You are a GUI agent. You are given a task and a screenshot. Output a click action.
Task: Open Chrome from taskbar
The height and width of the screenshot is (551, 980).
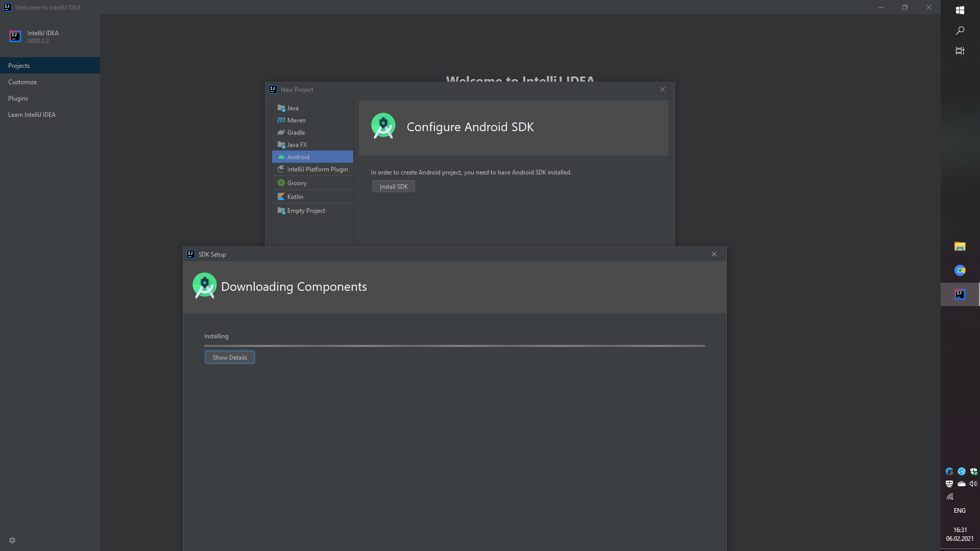click(x=960, y=270)
